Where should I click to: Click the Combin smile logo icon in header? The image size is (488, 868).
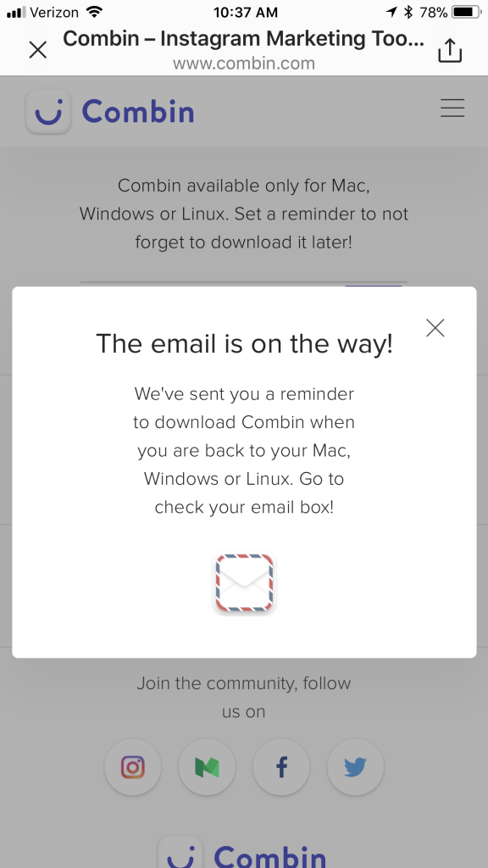click(x=48, y=111)
